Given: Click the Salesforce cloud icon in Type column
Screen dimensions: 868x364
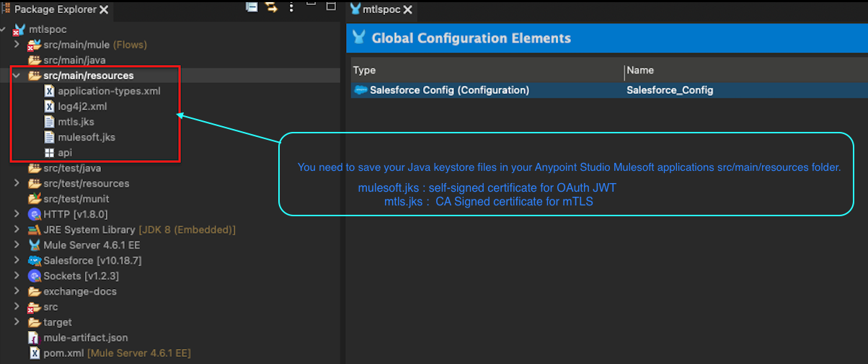Looking at the screenshot, I should pyautogui.click(x=361, y=90).
